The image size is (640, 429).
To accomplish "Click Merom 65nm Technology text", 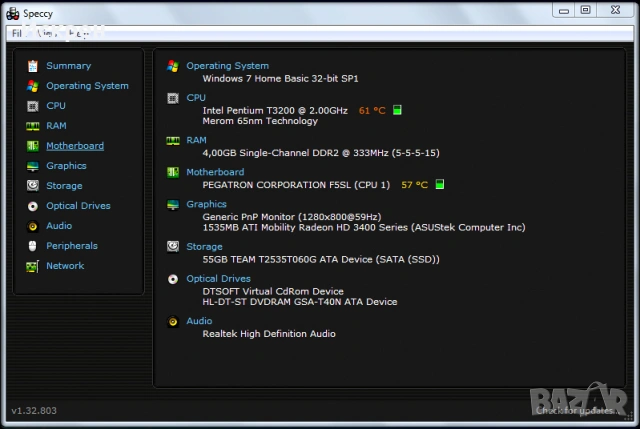I will pyautogui.click(x=260, y=121).
